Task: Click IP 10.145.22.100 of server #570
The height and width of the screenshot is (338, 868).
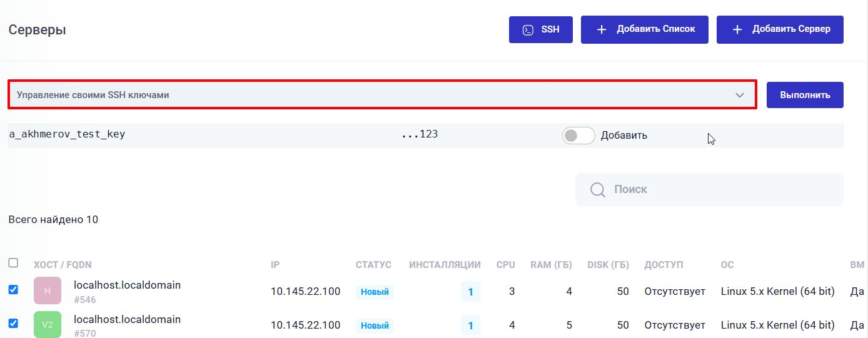Action: [x=306, y=325]
